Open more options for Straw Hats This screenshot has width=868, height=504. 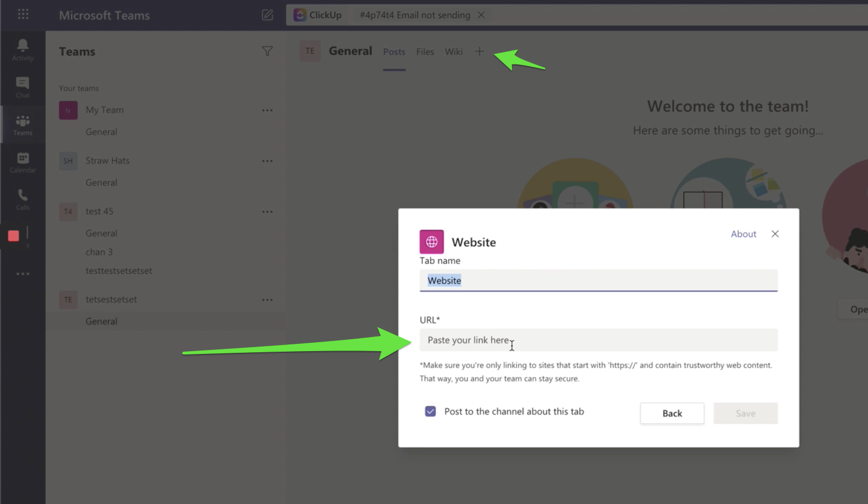tap(267, 161)
